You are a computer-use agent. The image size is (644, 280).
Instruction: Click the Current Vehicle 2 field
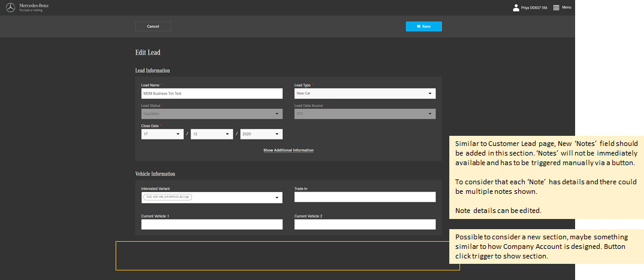(365, 224)
